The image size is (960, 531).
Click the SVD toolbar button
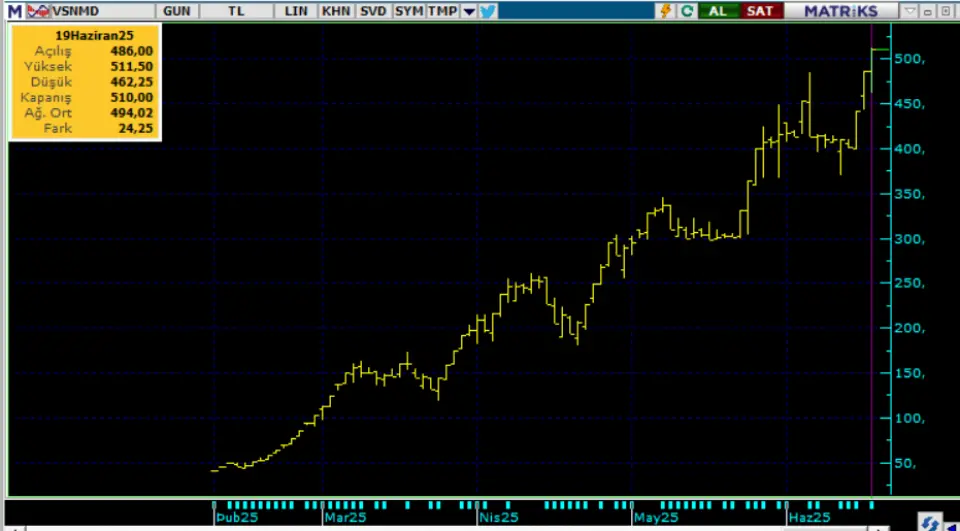(373, 11)
